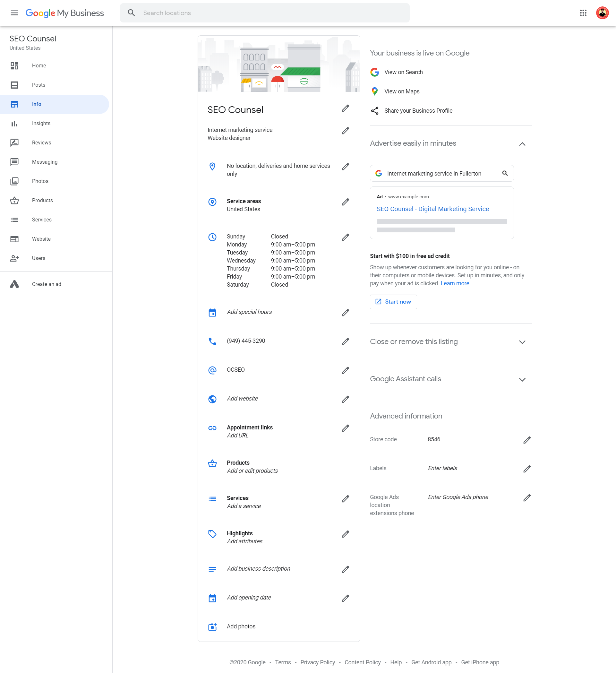This screenshot has height=673, width=616.
Task: Edit Store code 8546 pencil icon
Action: (526, 440)
